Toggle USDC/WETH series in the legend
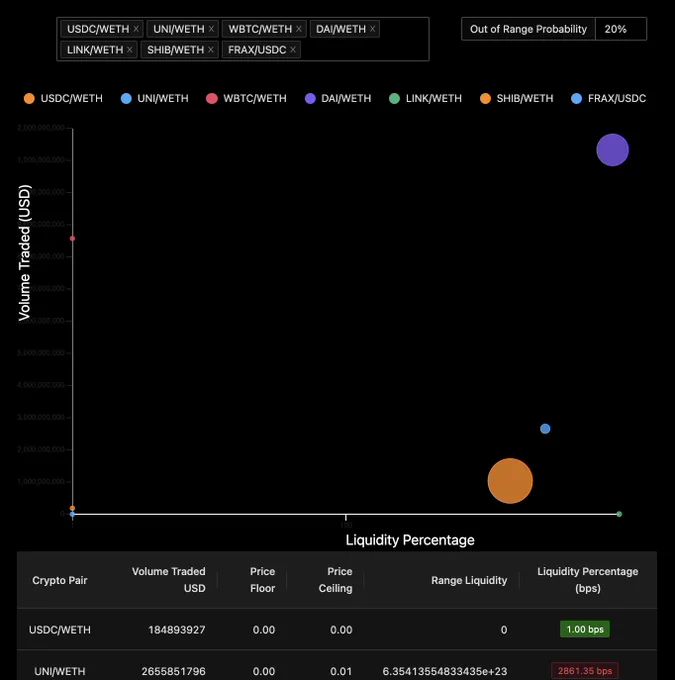Image resolution: width=675 pixels, height=680 pixels. 63,98
